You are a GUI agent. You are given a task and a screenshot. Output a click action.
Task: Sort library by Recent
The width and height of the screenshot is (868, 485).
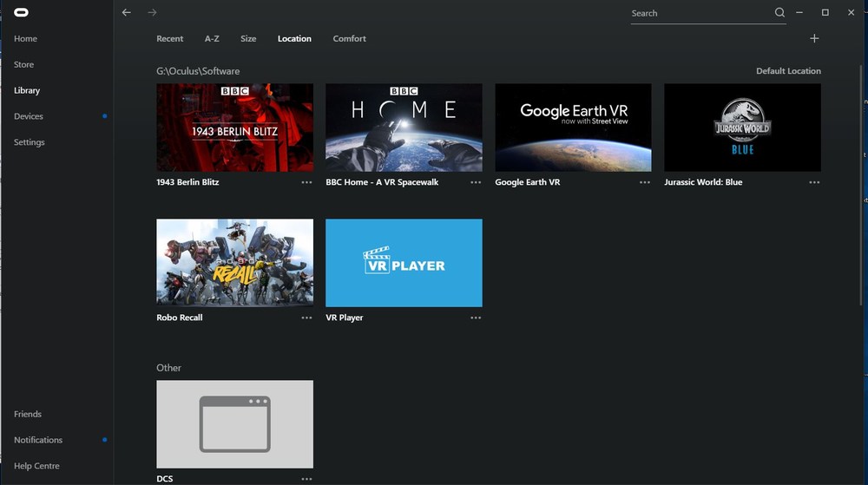pyautogui.click(x=169, y=39)
